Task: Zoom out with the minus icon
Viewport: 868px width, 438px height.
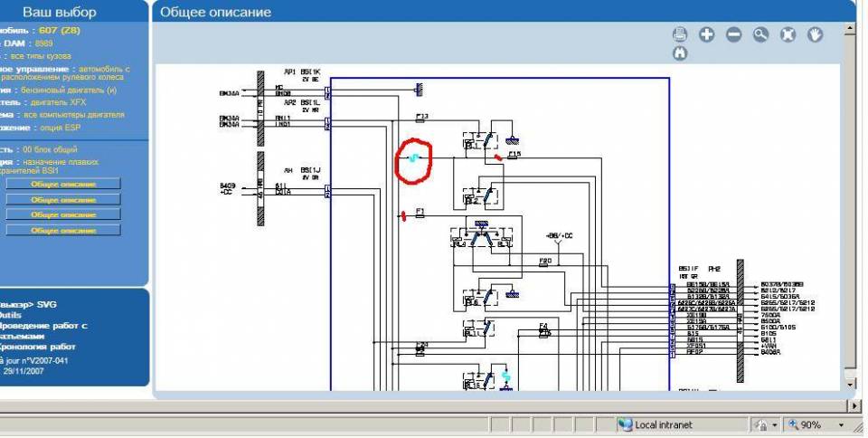Action: 734,34
